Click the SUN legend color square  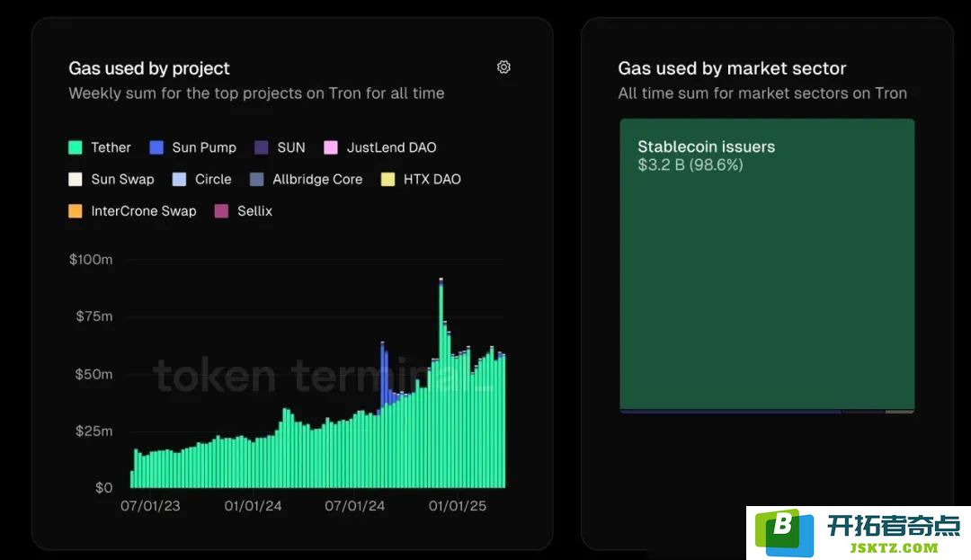click(x=262, y=147)
